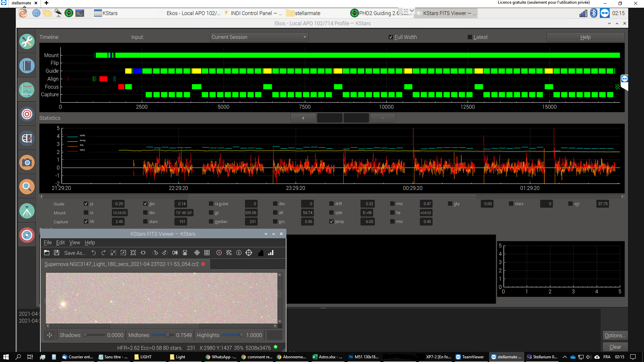Enable the Latest checkbox

tap(470, 37)
